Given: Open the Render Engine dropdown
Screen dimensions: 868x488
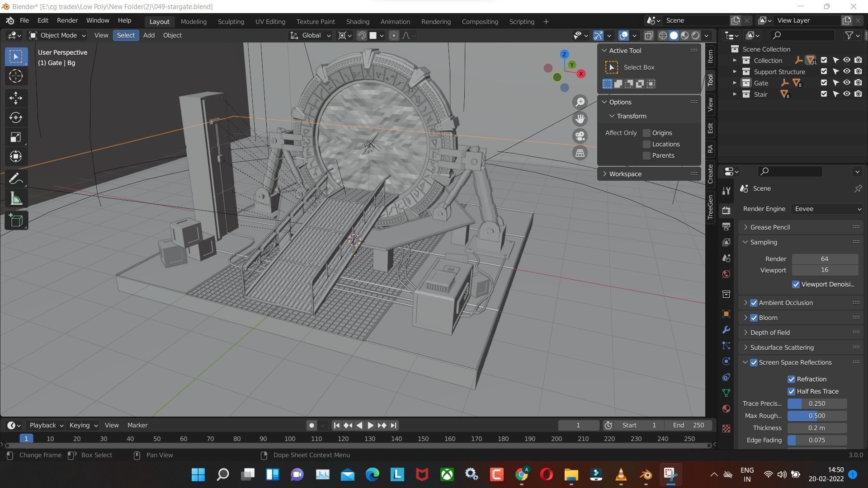Looking at the screenshot, I should (x=827, y=209).
